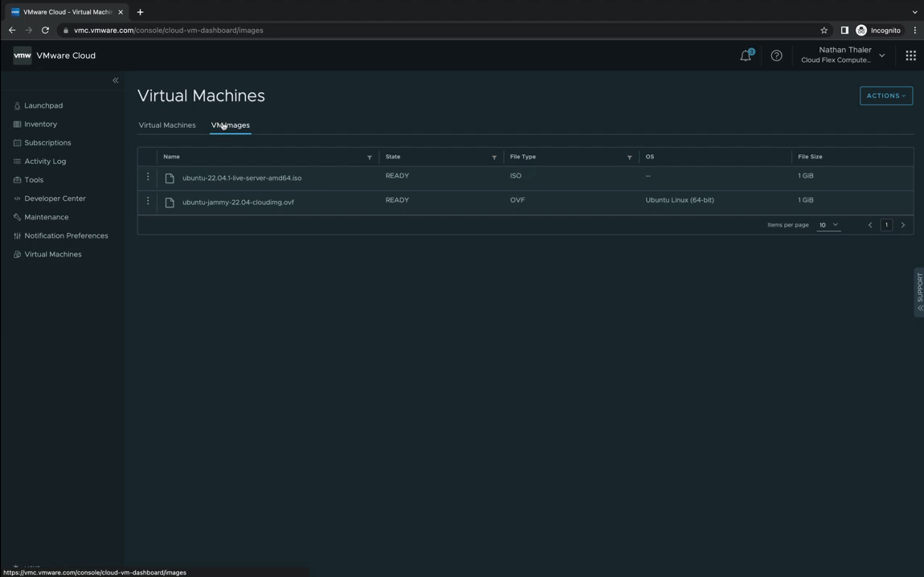
Task: Switch to the Virtual Machines tab
Action: [167, 125]
